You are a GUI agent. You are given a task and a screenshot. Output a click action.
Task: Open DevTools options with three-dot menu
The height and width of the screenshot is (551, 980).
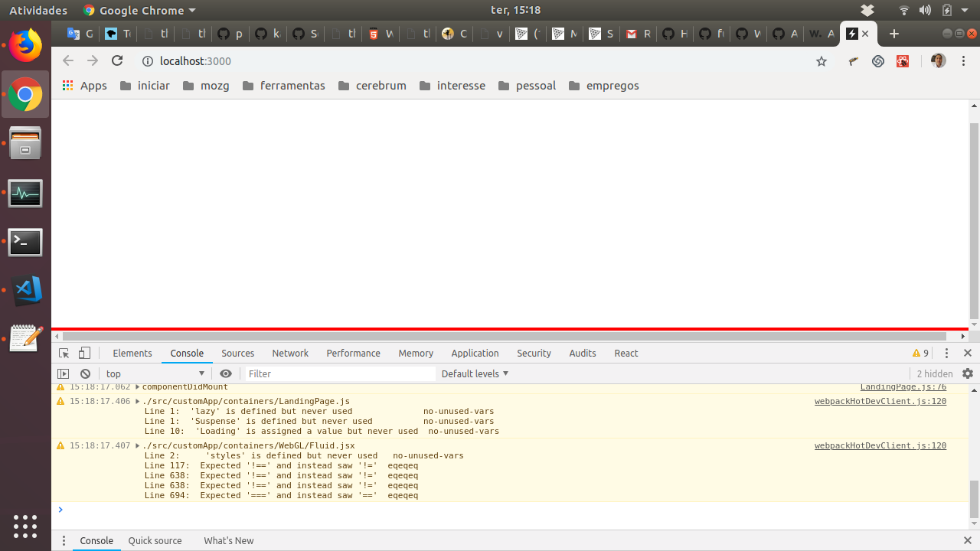pos(947,353)
